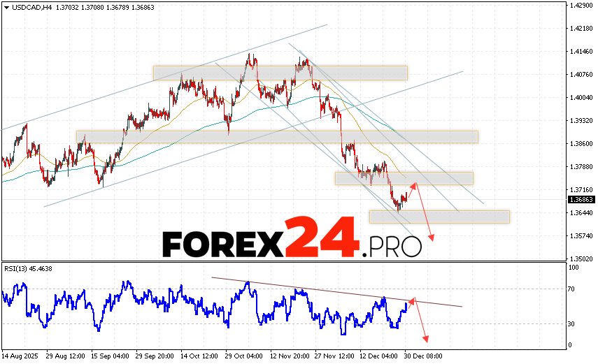Screen dimensions: 598x364
Task: Click the 14 Aug 2025 date label
Action: pos(20,356)
